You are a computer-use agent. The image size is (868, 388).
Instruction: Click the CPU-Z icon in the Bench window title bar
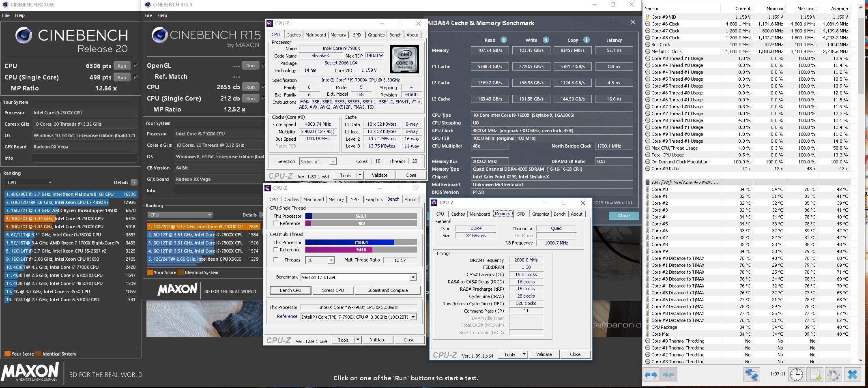(268, 188)
